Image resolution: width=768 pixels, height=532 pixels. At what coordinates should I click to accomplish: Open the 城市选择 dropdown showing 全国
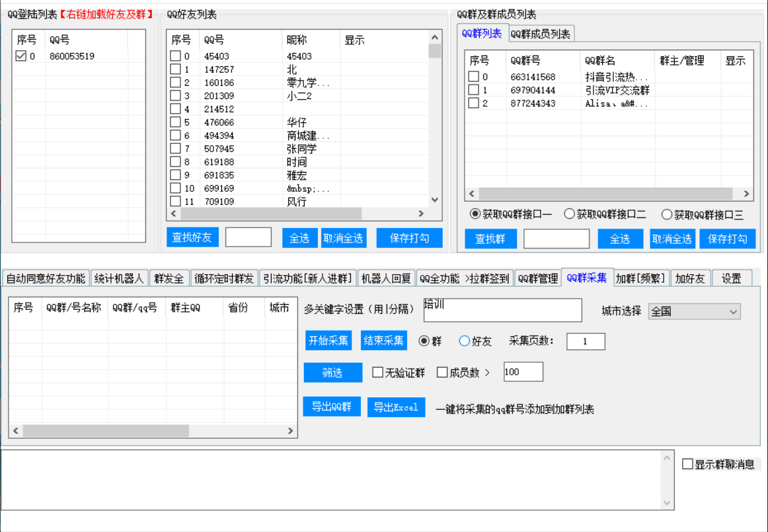[695, 311]
